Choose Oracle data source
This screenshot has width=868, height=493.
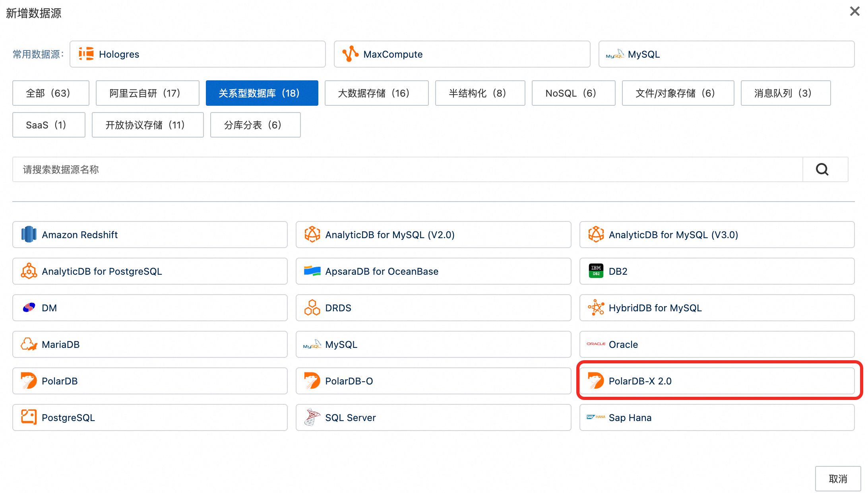[x=717, y=344]
